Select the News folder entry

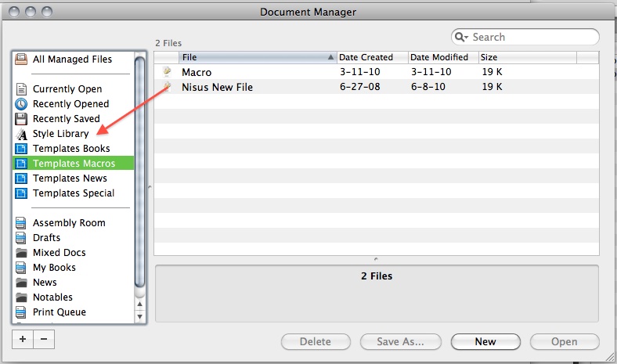tap(73, 283)
